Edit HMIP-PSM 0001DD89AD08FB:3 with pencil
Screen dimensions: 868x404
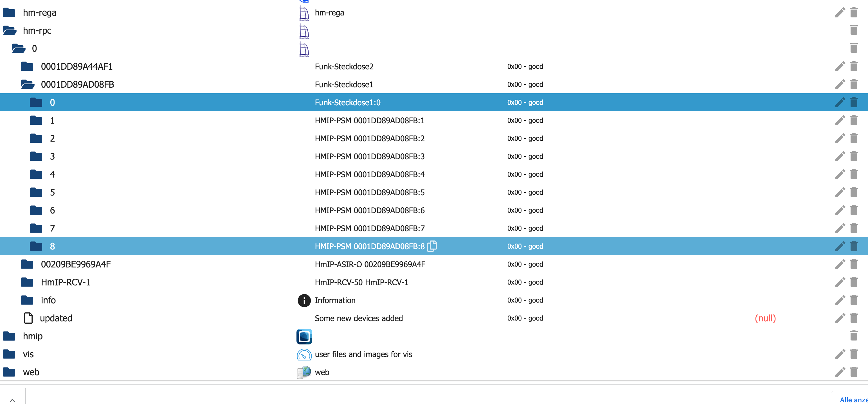(x=840, y=156)
